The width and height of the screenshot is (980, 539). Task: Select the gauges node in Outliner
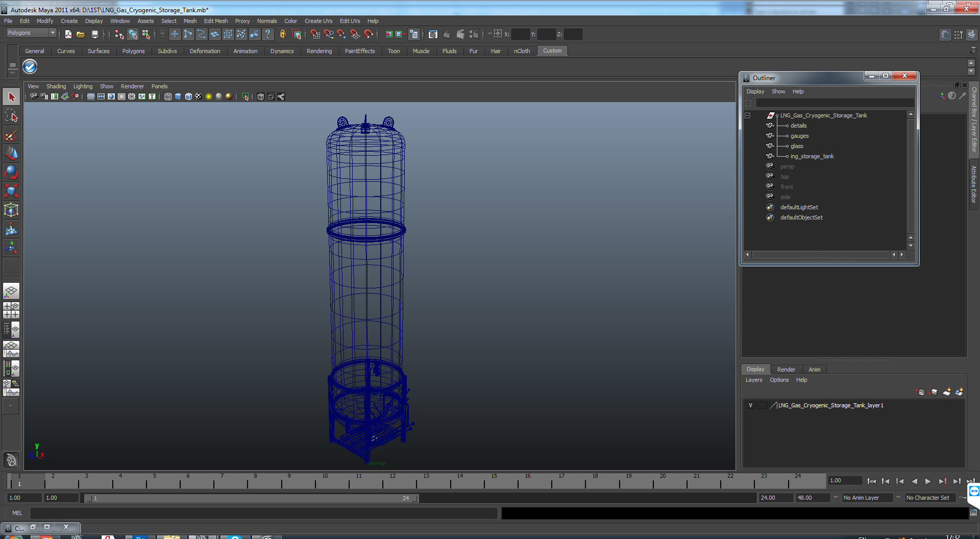[x=799, y=136]
